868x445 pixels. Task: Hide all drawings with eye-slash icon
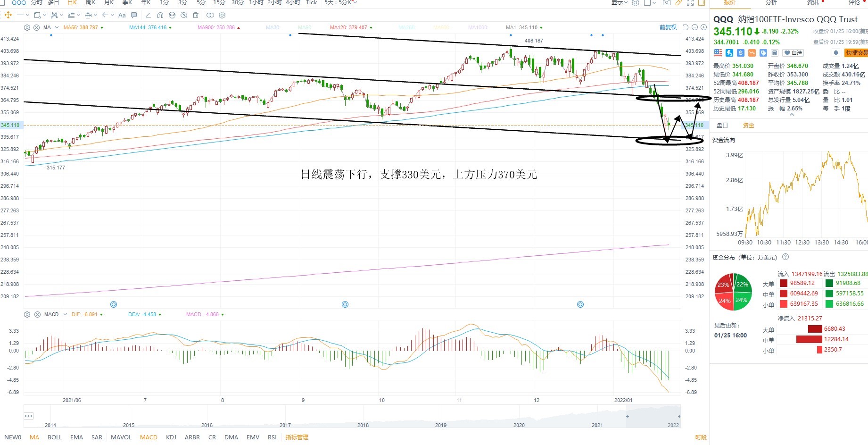point(184,15)
